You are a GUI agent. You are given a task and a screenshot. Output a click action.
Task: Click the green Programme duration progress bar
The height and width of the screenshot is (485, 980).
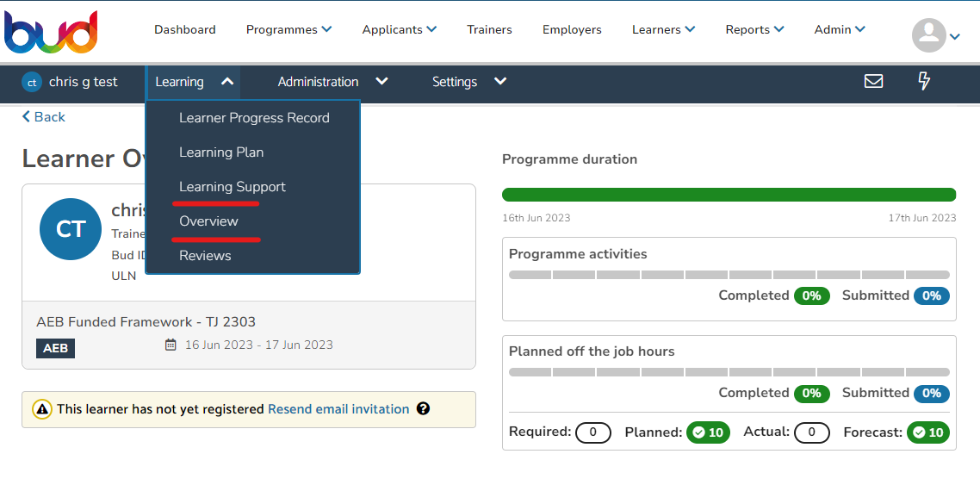tap(729, 195)
